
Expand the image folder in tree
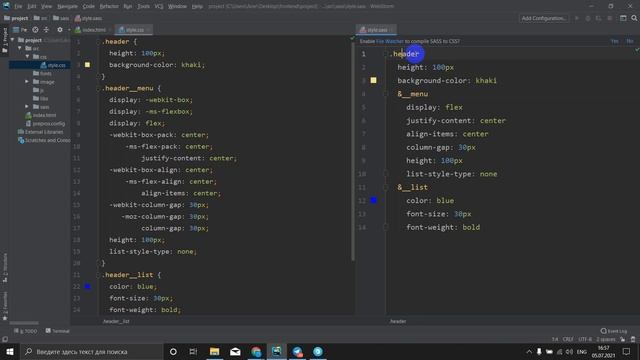(x=27, y=82)
